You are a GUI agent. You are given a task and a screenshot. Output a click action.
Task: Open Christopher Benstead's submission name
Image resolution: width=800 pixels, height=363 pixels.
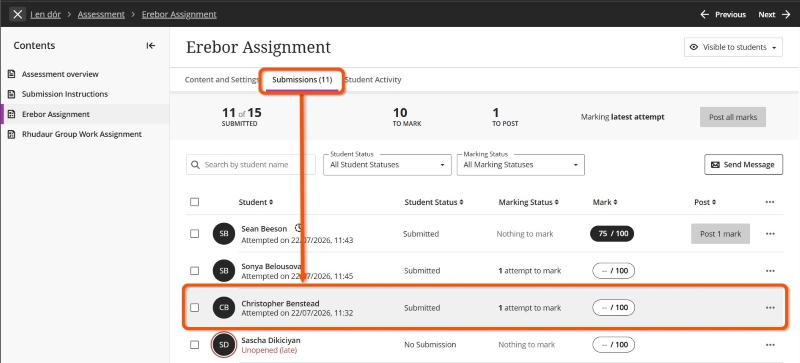click(x=280, y=303)
